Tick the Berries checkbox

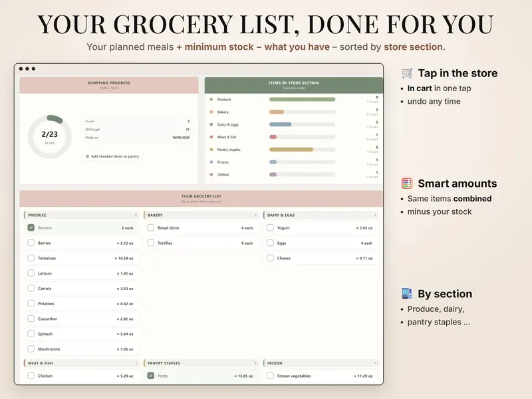point(31,243)
